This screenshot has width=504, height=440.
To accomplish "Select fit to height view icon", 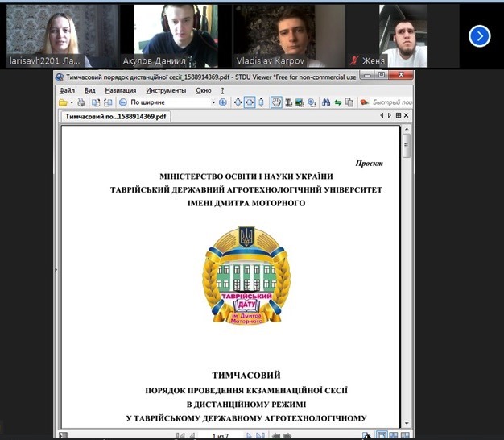I will (x=261, y=102).
